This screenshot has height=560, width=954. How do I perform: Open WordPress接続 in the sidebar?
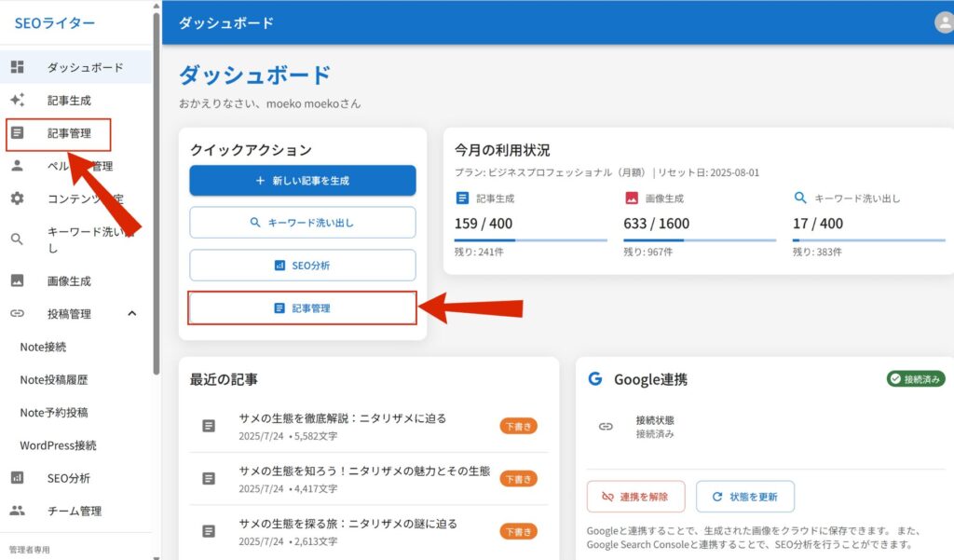pos(58,445)
